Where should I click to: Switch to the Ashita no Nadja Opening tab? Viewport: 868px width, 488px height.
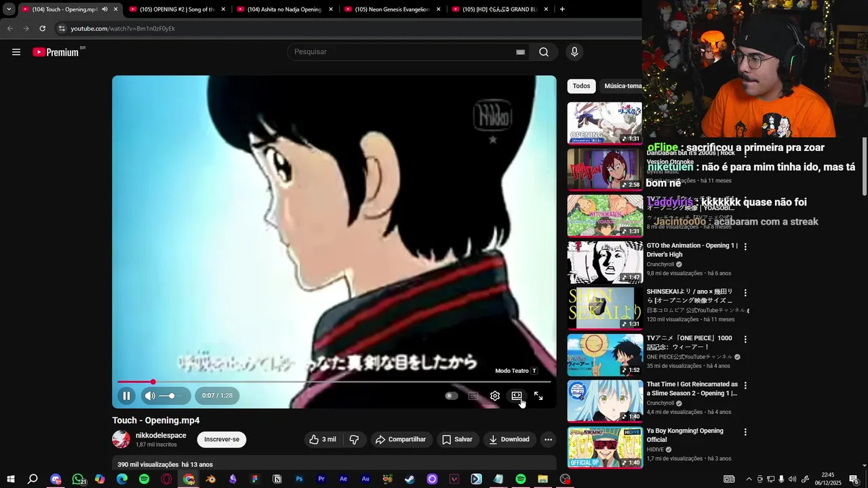(x=284, y=9)
